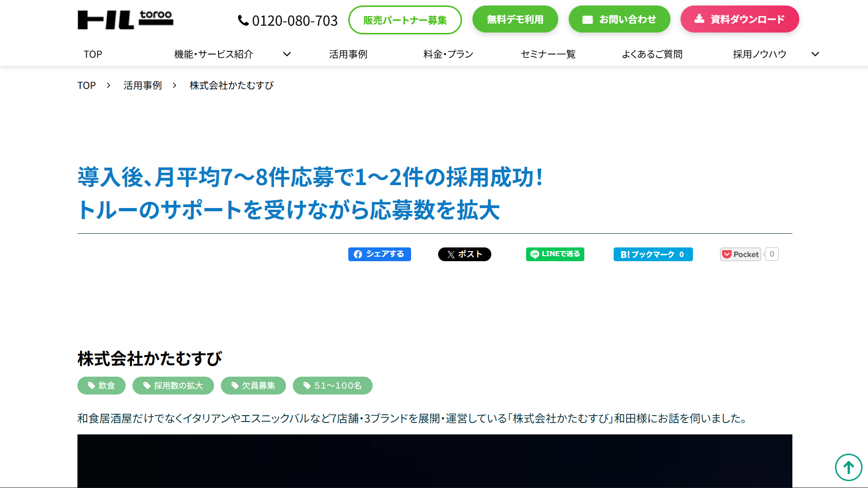Screen dimensions: 868x488
Task: Click the toroo logo in the header
Action: point(126,19)
